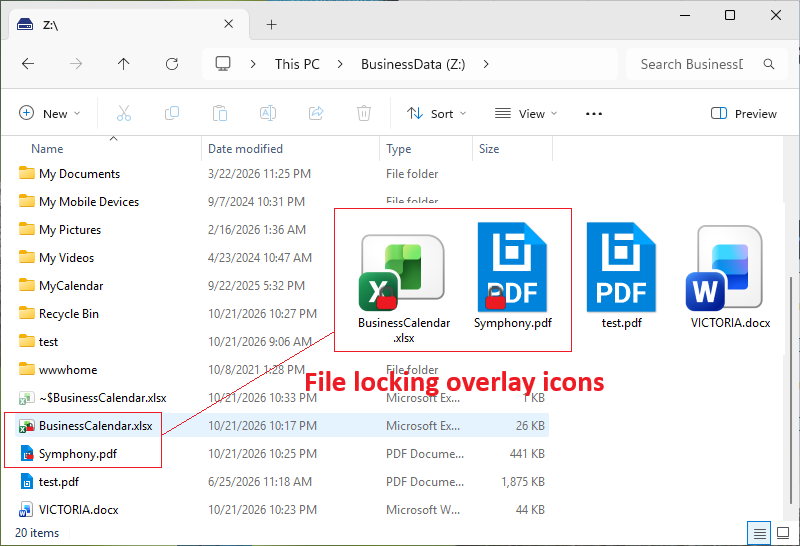Select the MyCalendar folder
The height and width of the screenshot is (546, 800).
(x=71, y=286)
